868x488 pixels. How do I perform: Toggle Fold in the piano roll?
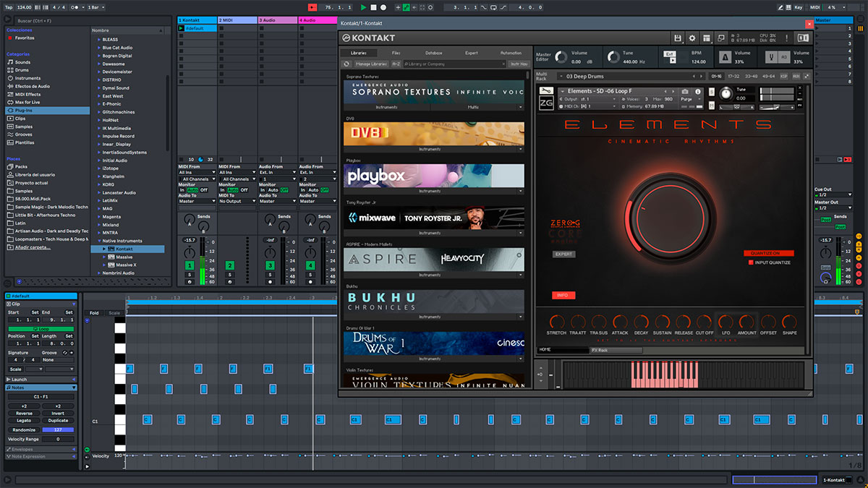click(94, 313)
